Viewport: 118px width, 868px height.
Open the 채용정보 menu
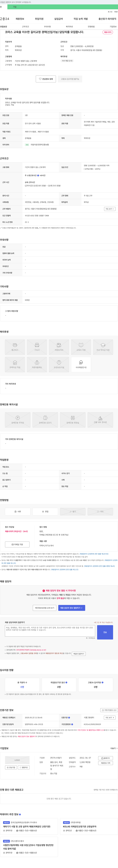tap(20, 19)
